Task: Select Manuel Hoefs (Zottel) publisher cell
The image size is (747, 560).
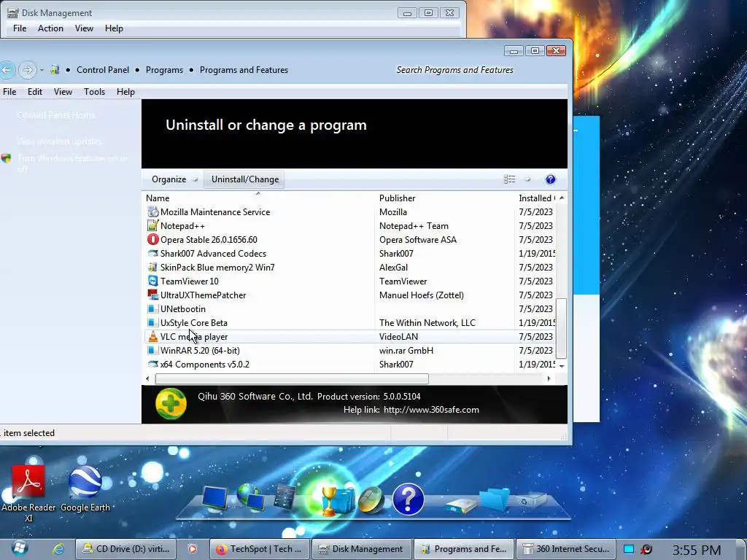Action: pyautogui.click(x=421, y=295)
